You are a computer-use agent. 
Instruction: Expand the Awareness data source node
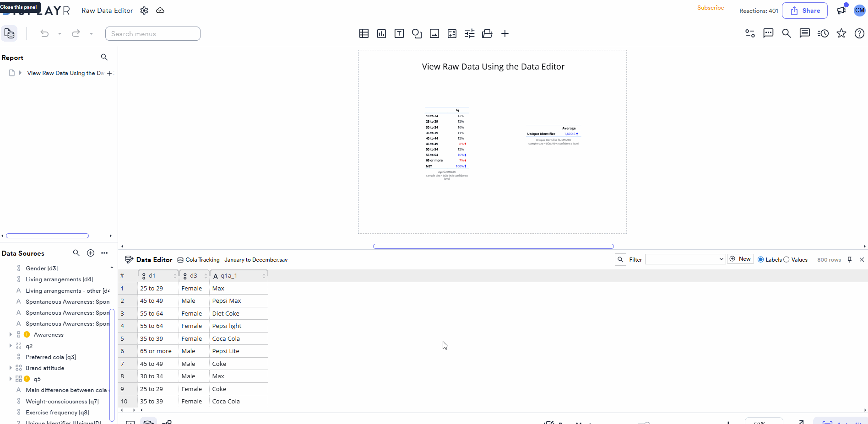click(11, 334)
